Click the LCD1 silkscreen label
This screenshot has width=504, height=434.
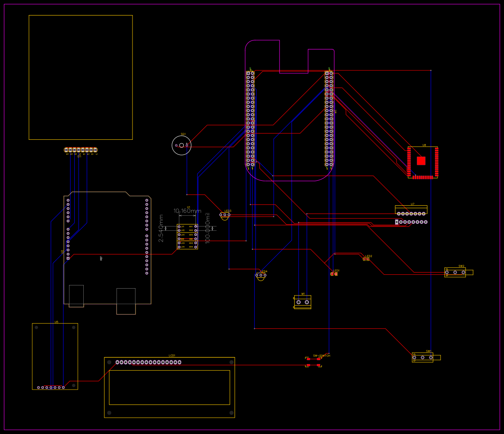coord(171,355)
